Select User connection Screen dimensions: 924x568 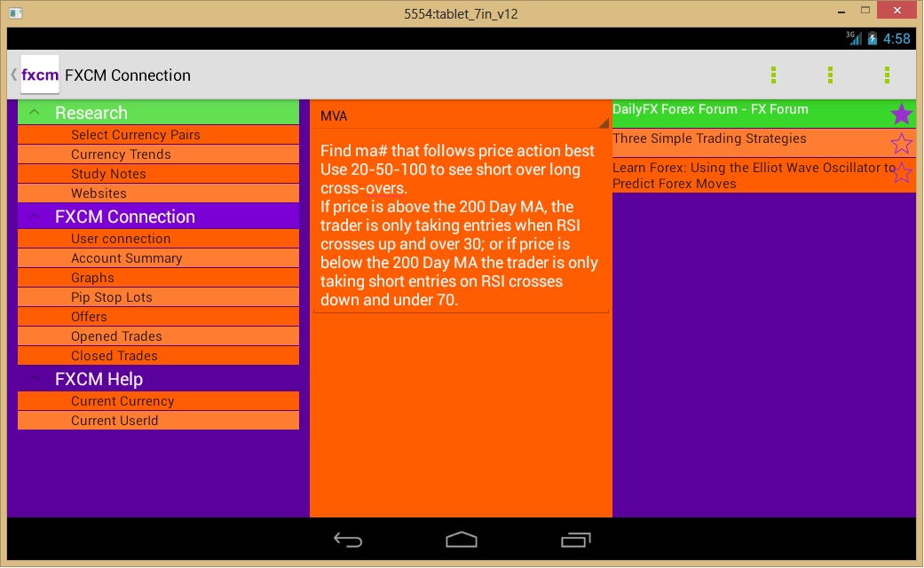[158, 239]
